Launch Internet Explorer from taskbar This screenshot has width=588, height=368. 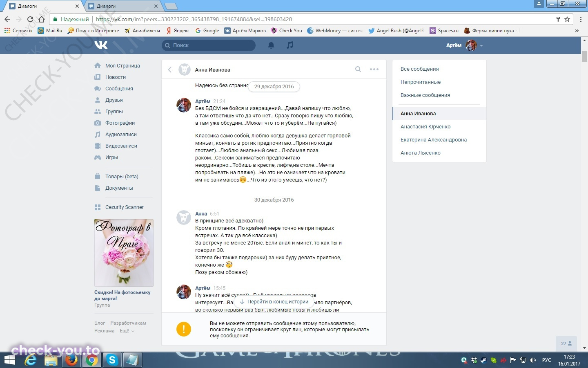[x=31, y=360]
